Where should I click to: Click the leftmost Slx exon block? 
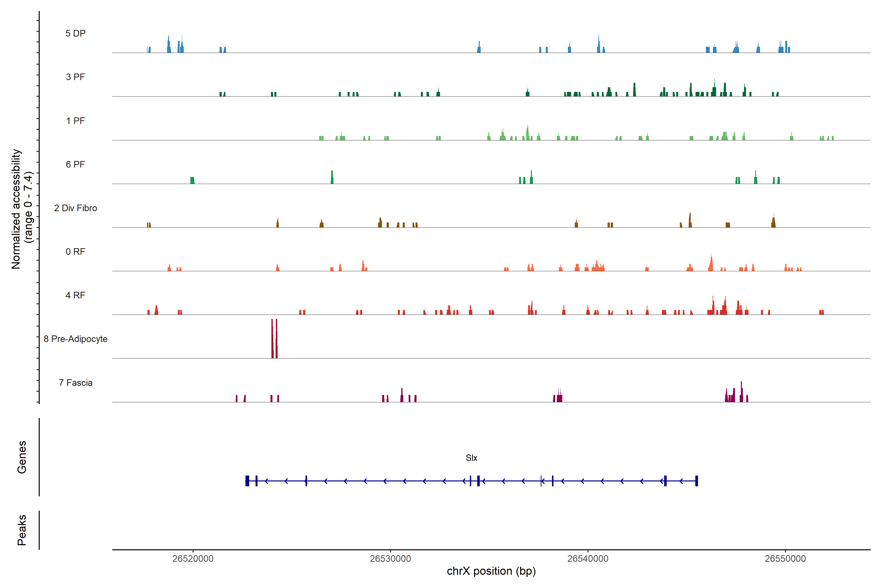(247, 481)
